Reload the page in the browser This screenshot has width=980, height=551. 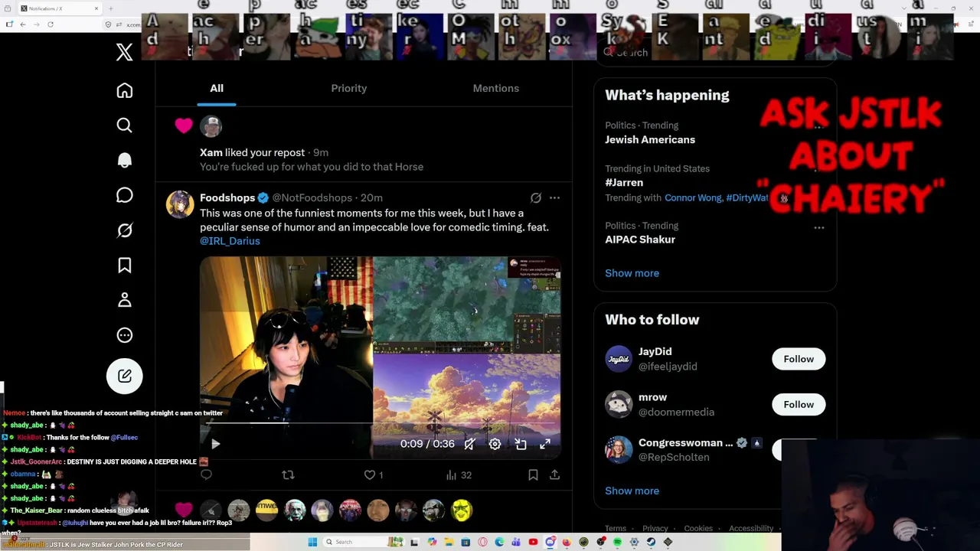pos(51,24)
